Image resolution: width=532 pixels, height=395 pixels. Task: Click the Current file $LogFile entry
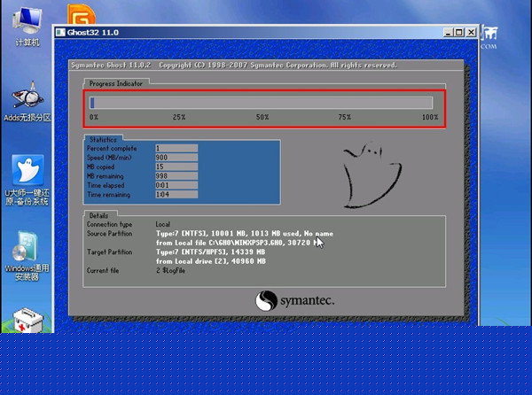pos(170,270)
